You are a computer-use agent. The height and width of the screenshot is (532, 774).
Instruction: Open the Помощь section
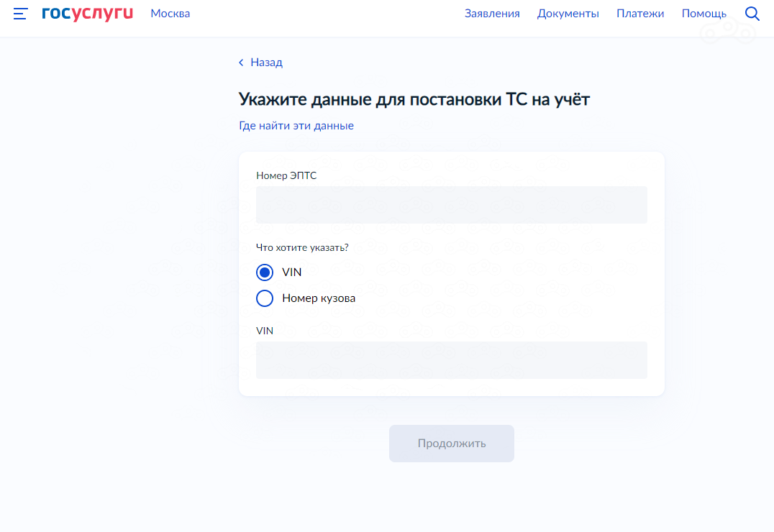click(x=704, y=13)
